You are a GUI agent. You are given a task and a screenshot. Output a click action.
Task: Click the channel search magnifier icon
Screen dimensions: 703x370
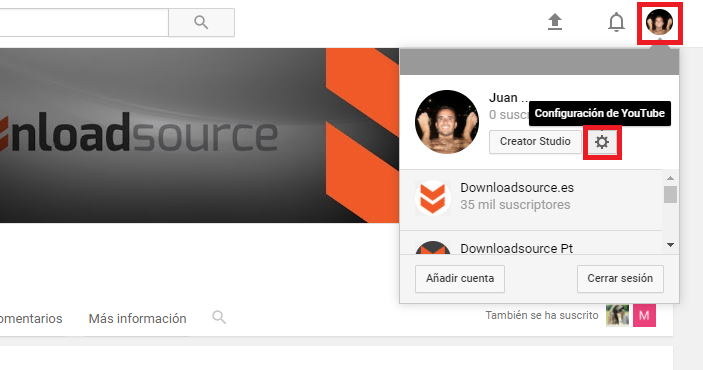click(x=219, y=318)
